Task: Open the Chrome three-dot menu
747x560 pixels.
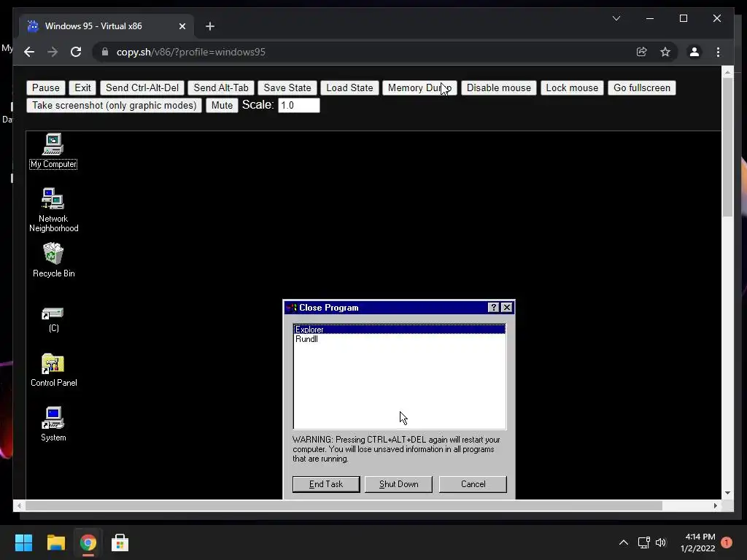Action: [718, 52]
